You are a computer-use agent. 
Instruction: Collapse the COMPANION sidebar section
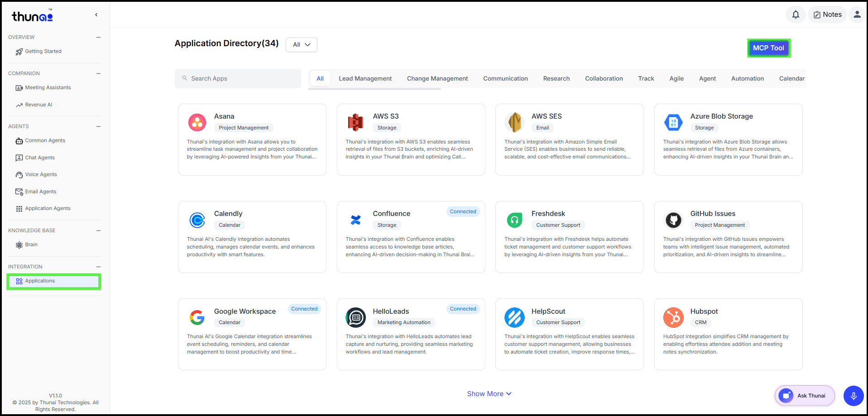pyautogui.click(x=98, y=73)
